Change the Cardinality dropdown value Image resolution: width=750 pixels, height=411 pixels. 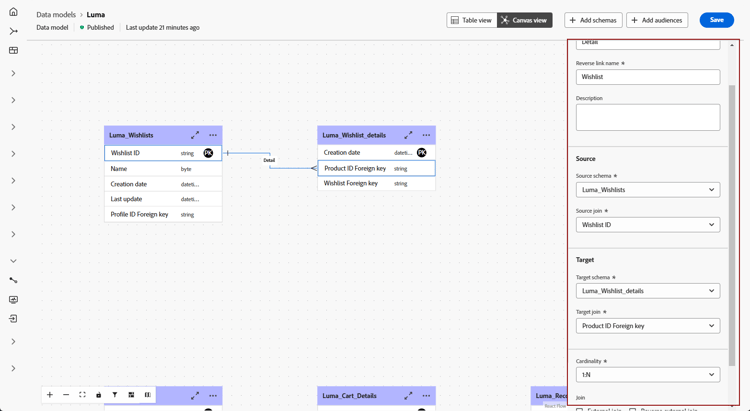pyautogui.click(x=648, y=375)
